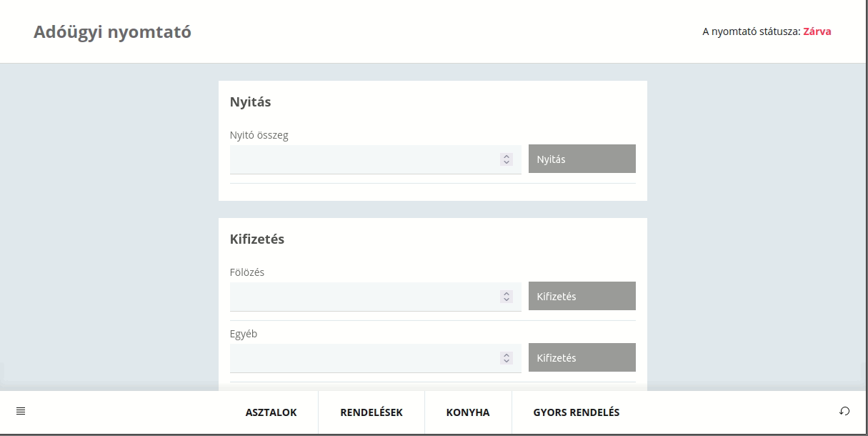Decrease Nyitó összeg with down arrow

507,162
